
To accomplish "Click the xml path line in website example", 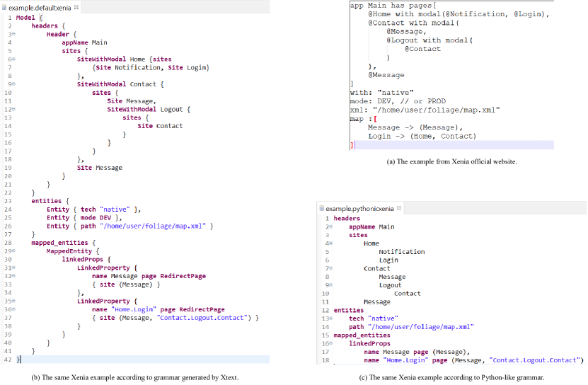I will click(425, 110).
